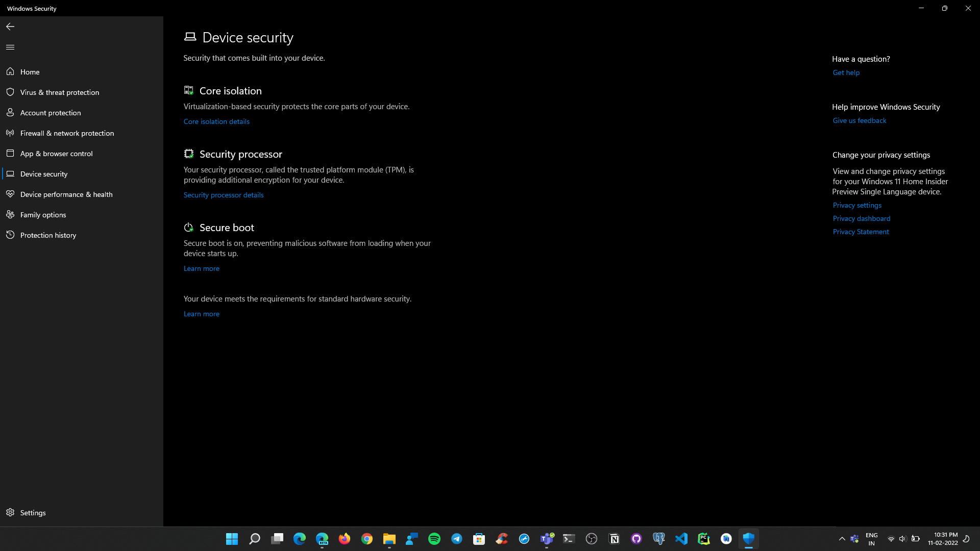Select Home in the sidebar

pos(30,71)
